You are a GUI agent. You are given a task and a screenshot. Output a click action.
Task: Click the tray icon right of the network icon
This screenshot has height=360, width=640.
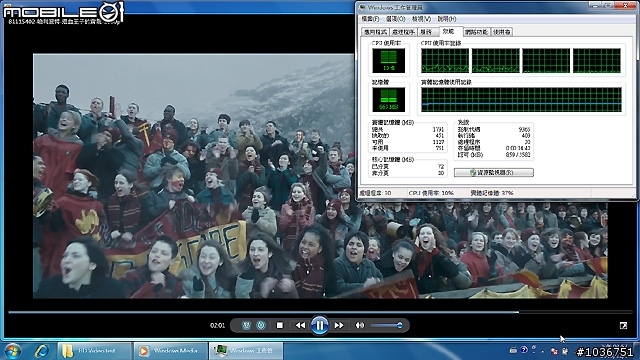point(565,351)
